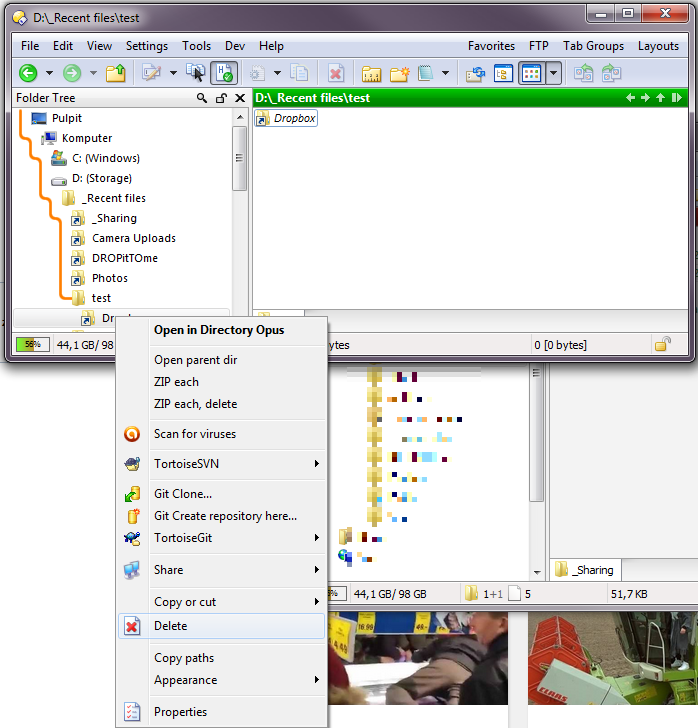Open the view mode dropdown arrow
The image size is (698, 728).
(x=553, y=73)
